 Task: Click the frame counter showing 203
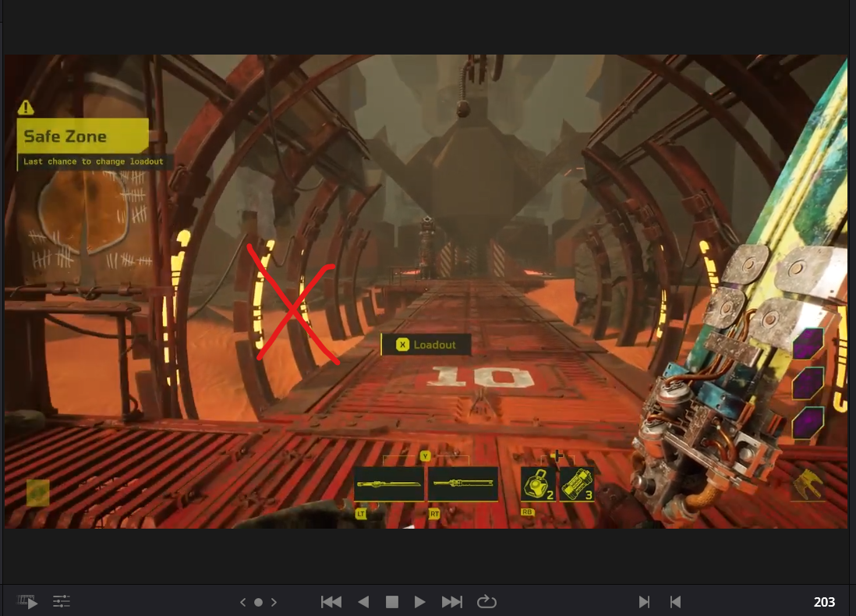click(x=824, y=602)
